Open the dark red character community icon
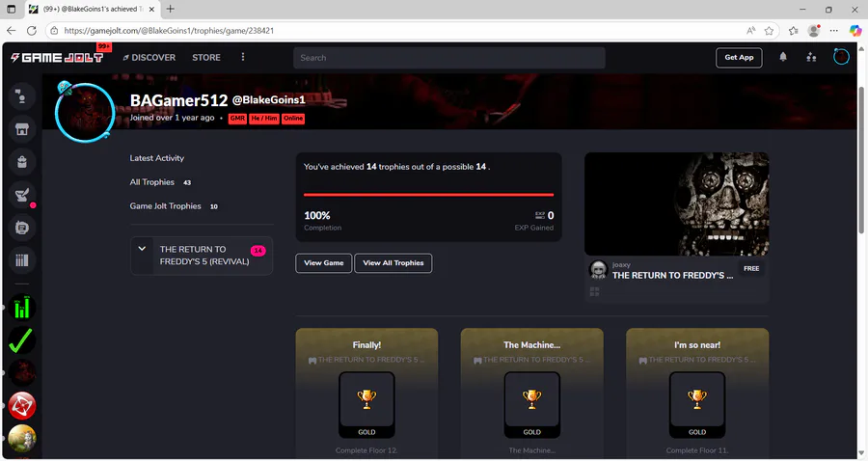The image size is (868, 461). pos(21,373)
